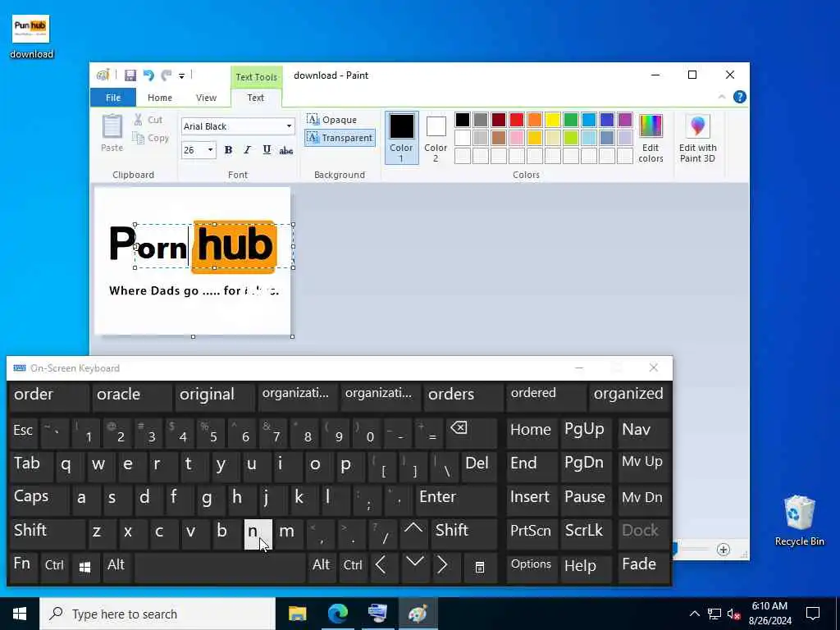Collapse the Paint ribbon with chevron
Screen dimensions: 840x630
coord(722,97)
